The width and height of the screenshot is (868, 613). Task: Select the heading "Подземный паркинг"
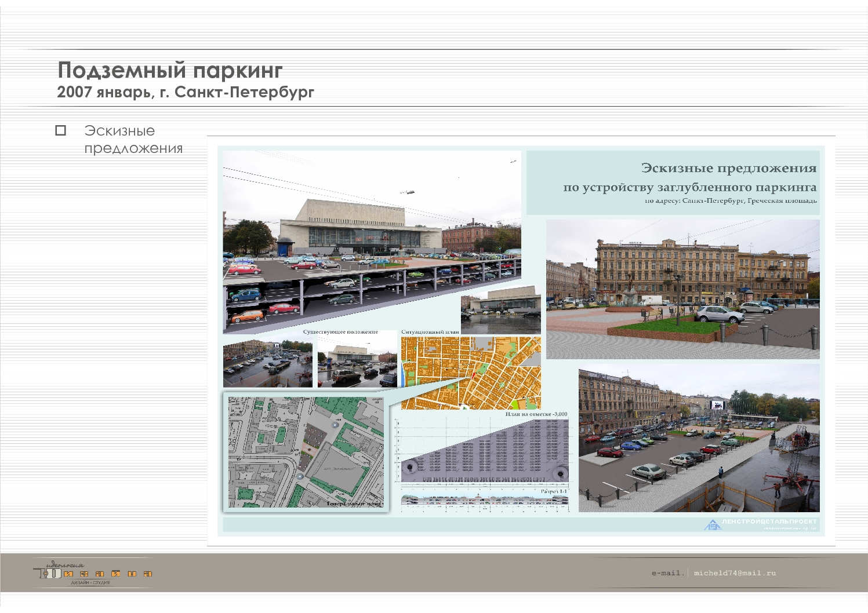click(x=170, y=70)
